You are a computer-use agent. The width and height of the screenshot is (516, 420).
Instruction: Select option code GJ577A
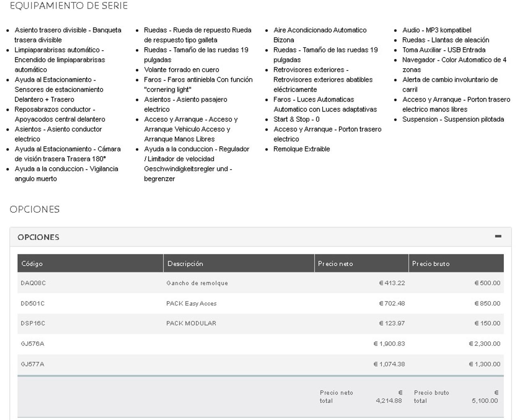tap(32, 364)
